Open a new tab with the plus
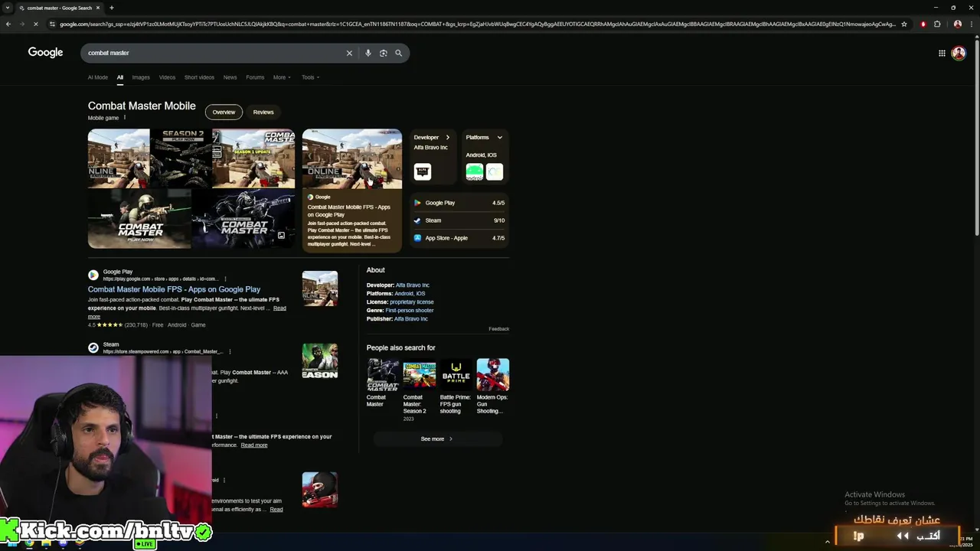 tap(112, 8)
